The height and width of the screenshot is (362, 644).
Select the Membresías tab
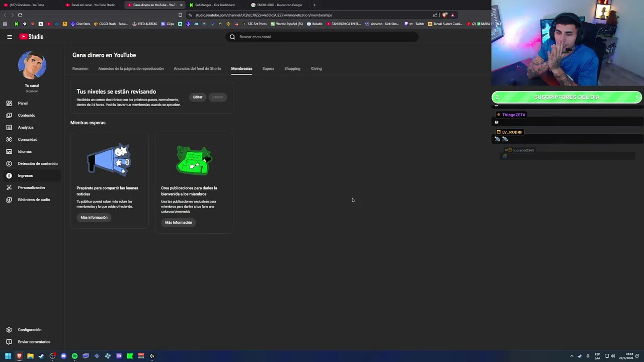click(x=242, y=68)
